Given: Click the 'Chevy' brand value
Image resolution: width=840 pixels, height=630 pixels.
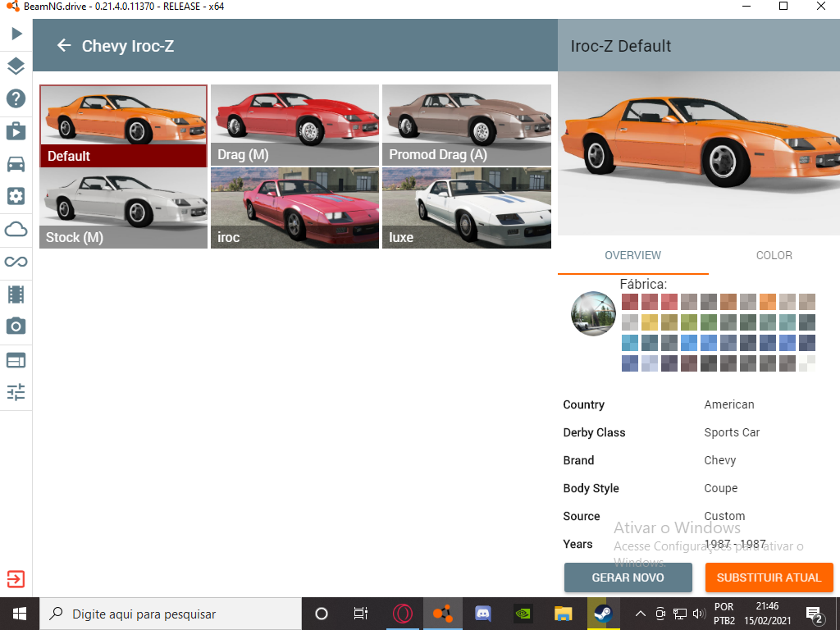Looking at the screenshot, I should click(720, 460).
